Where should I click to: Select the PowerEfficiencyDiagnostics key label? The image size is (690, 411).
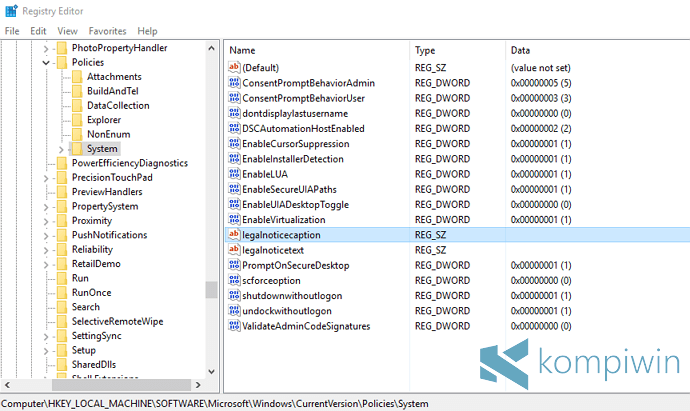coord(130,163)
